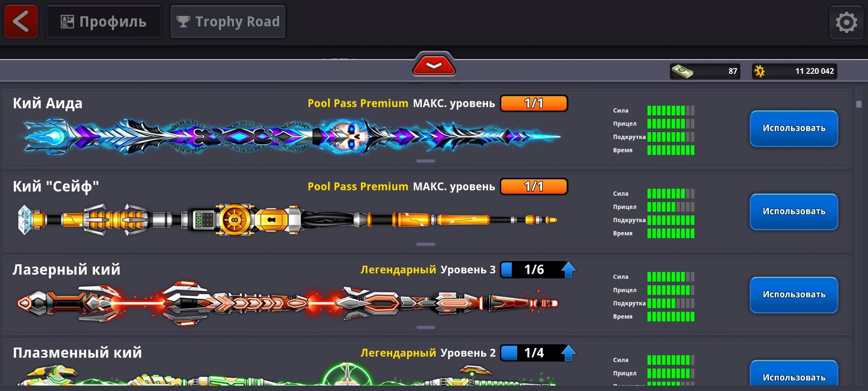Image resolution: width=868 pixels, height=391 pixels.
Task: Expand details handle under Кий "Сейф"
Action: point(426,244)
